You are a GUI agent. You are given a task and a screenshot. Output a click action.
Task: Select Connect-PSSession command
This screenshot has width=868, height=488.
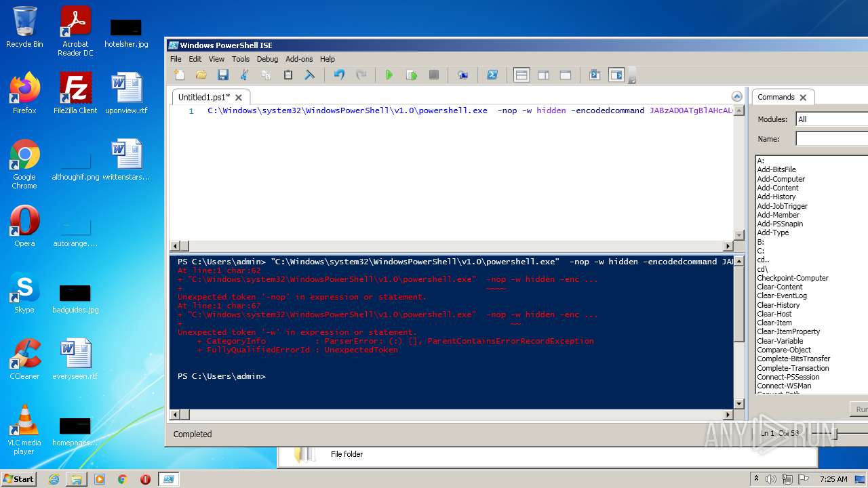(x=788, y=377)
